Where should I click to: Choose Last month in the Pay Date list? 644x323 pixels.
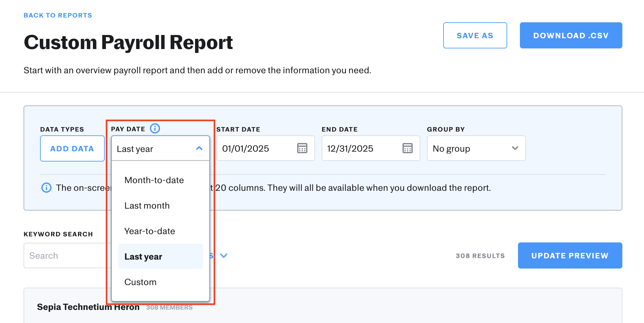[147, 206]
